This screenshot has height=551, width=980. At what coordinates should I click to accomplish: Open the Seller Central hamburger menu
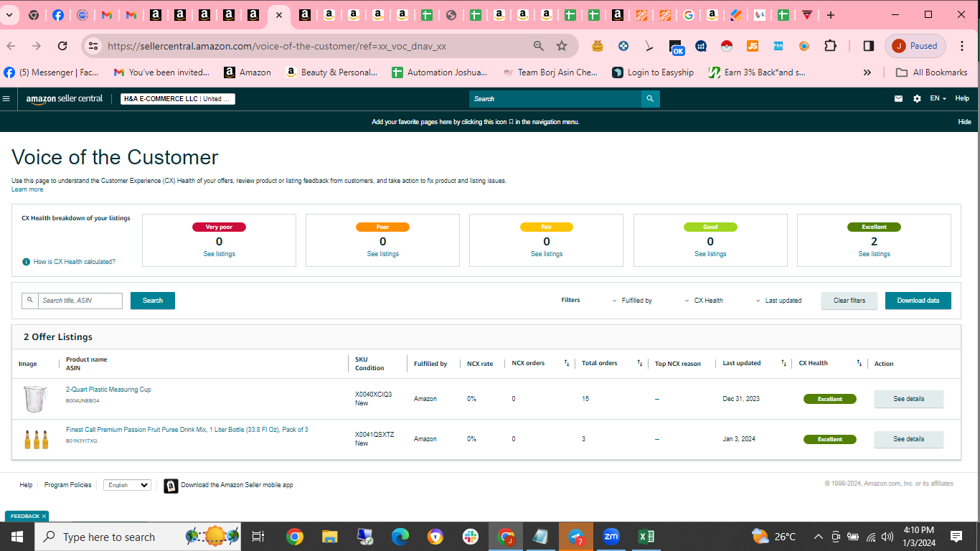pos(6,99)
